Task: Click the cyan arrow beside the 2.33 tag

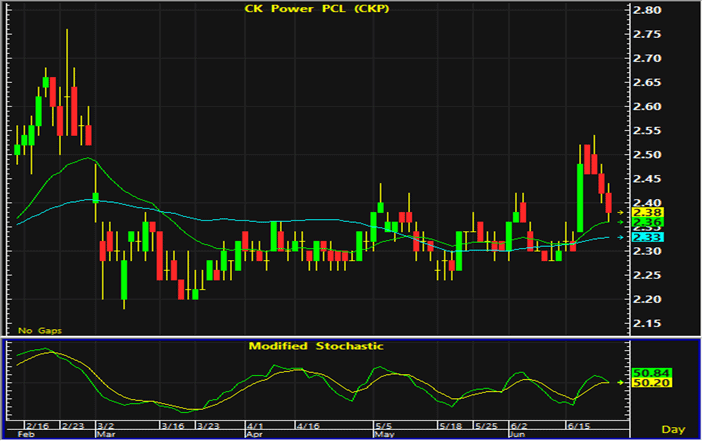Action: pos(621,237)
